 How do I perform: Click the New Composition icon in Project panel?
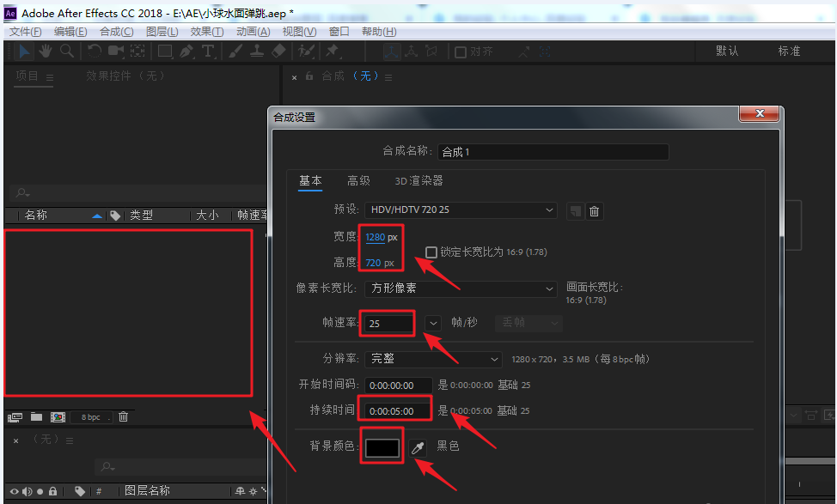click(x=58, y=417)
